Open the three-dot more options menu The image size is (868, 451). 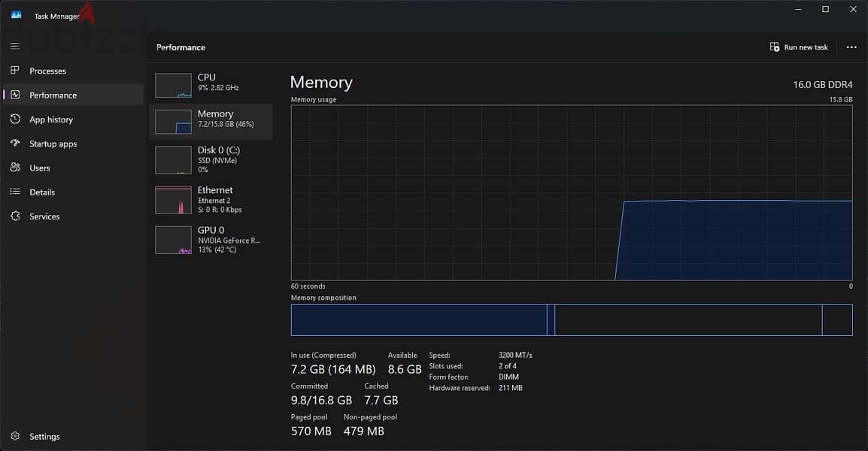(851, 47)
